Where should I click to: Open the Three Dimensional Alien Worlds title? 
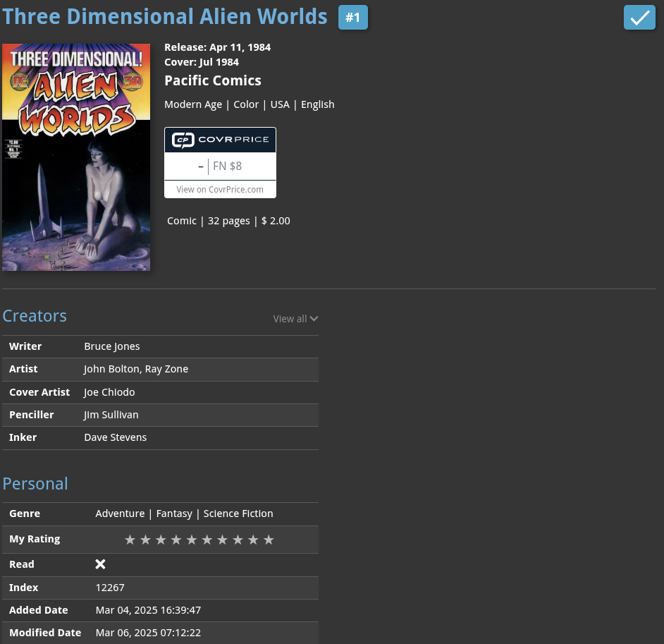click(x=165, y=16)
